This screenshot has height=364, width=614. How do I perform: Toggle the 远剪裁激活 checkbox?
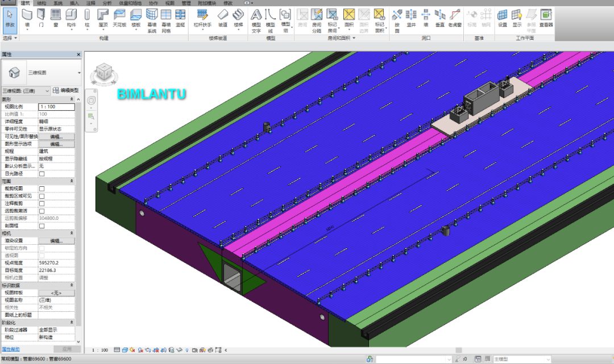42,211
